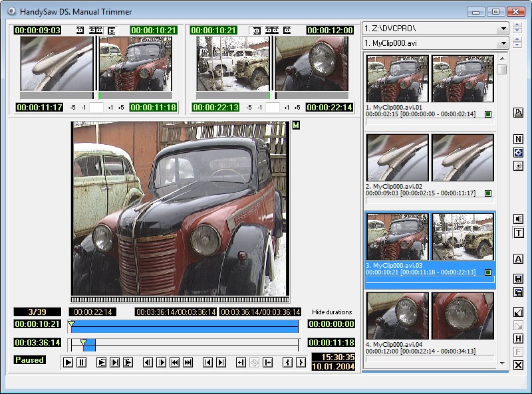
Task: Click the rewind double-arrow button
Action: click(175, 363)
